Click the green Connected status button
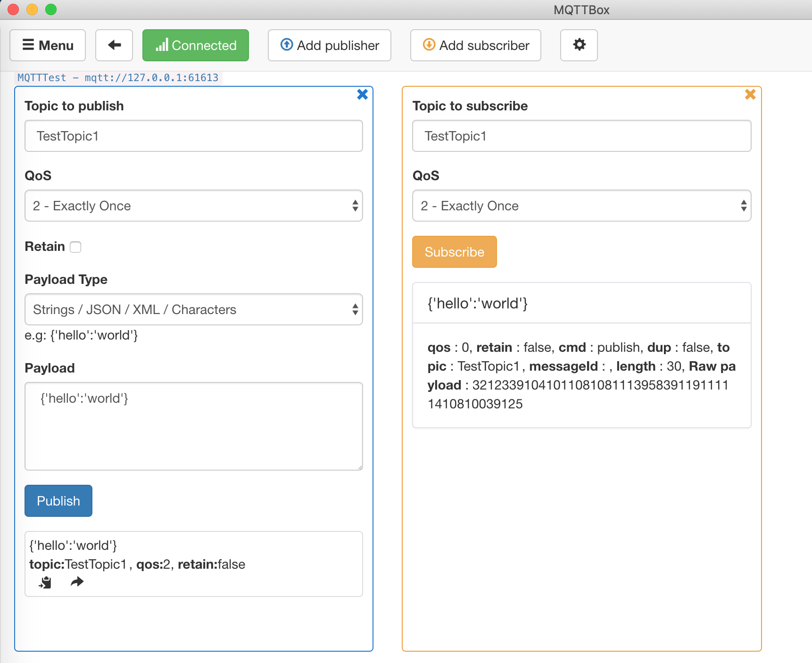Screen dimensions: 812x663 coord(196,45)
